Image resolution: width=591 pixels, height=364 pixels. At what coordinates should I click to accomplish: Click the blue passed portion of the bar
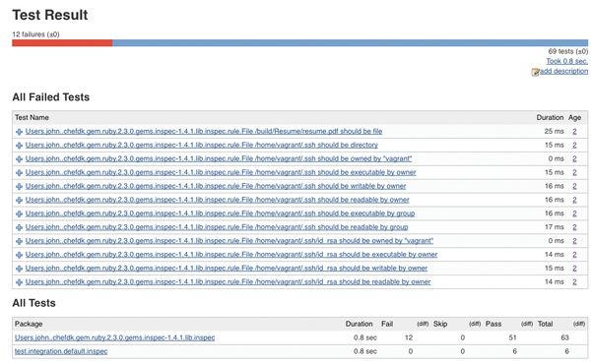pyautogui.click(x=350, y=43)
